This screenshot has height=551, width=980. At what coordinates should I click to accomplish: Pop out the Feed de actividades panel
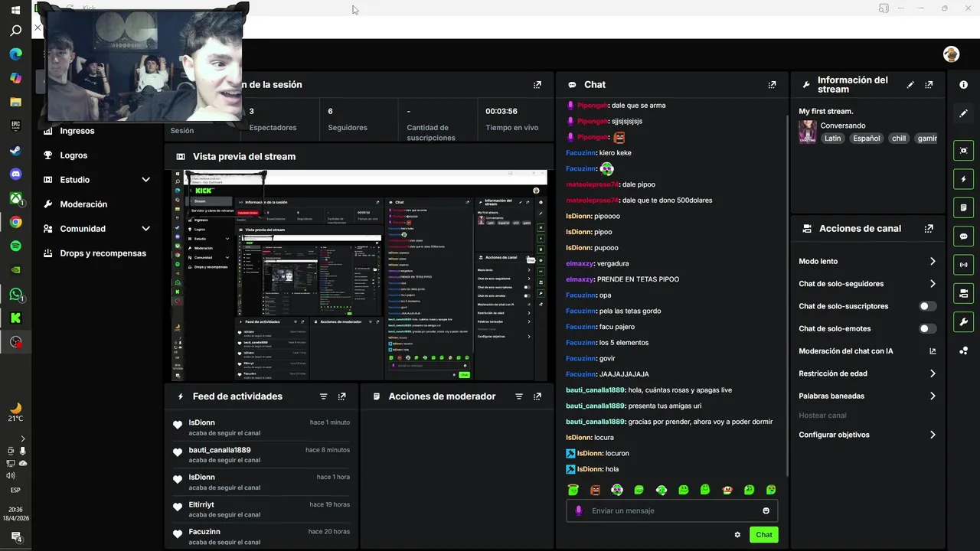point(341,396)
